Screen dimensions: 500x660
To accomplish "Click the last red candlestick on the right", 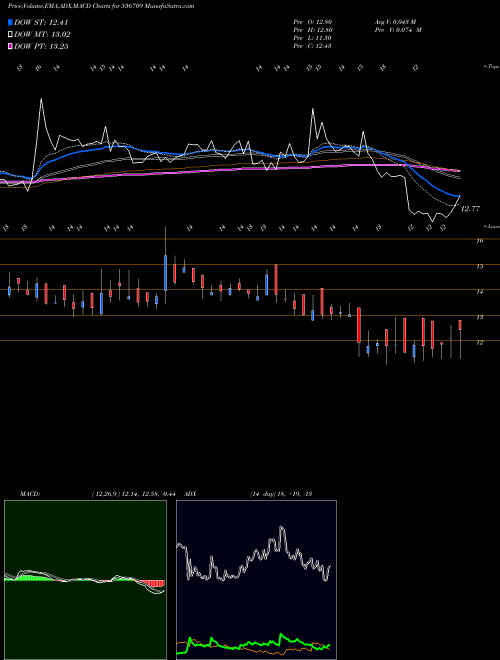I will tap(460, 339).
